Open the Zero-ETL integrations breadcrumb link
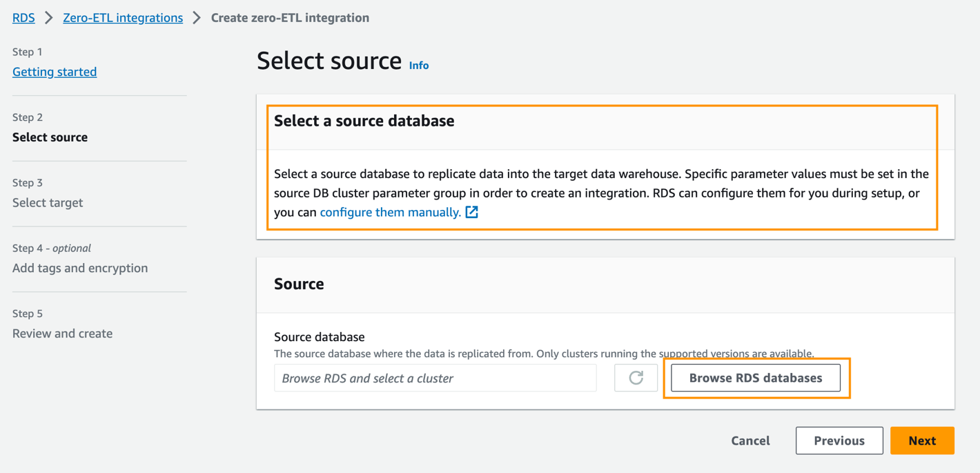The width and height of the screenshot is (980, 473). click(123, 18)
